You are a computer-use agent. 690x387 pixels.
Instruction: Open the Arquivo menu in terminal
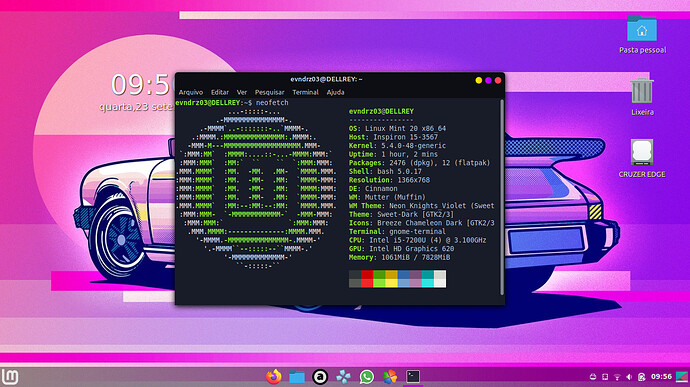pos(191,92)
